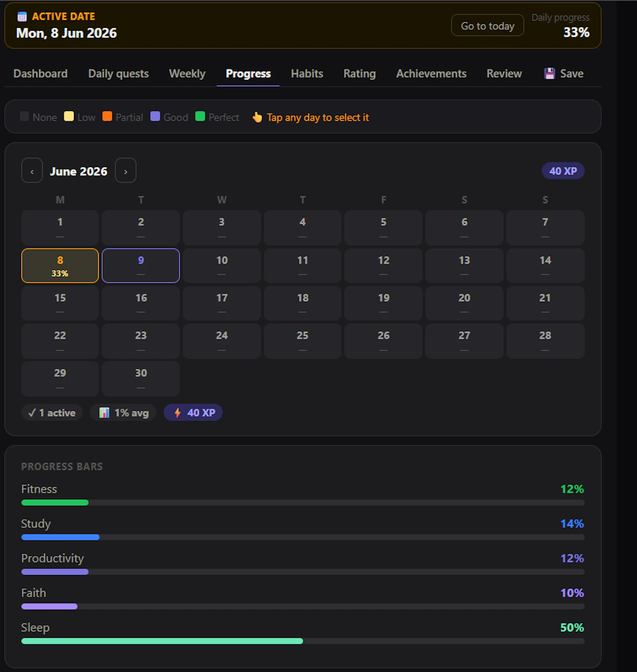Click the 33% daily progress value
This screenshot has height=672, width=637.
tap(576, 32)
